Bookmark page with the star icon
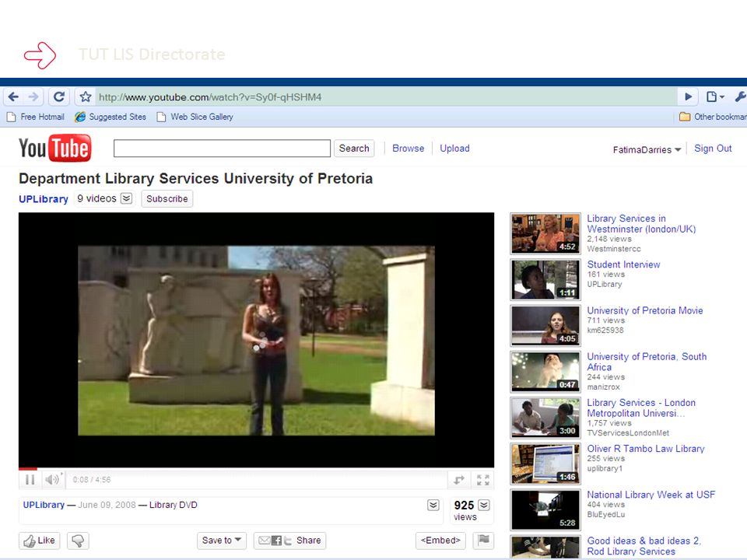 [x=86, y=97]
